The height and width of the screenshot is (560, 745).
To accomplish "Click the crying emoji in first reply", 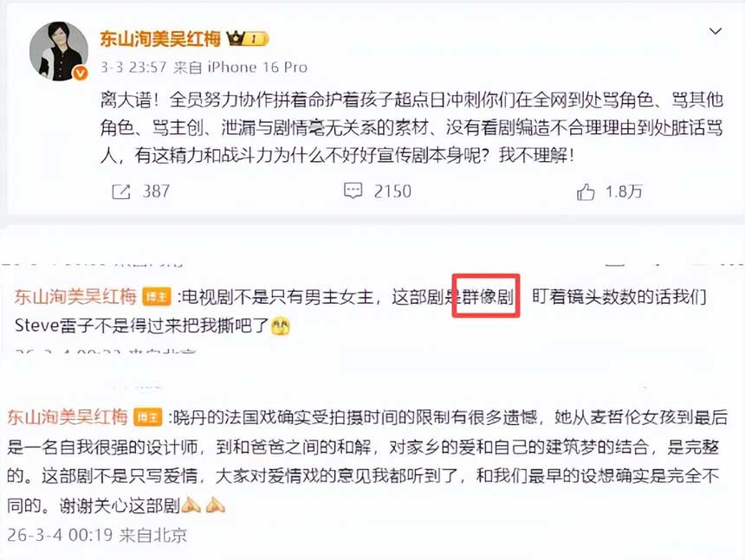I will click(281, 326).
